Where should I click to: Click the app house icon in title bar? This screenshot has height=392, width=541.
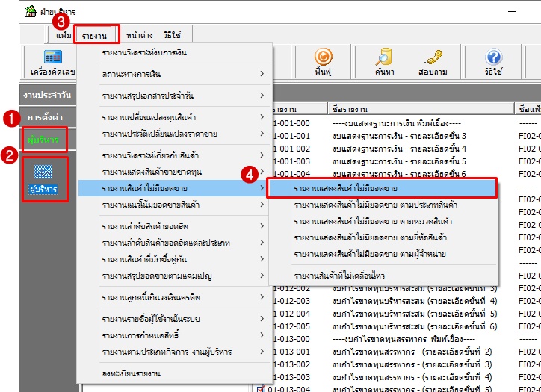point(31,11)
